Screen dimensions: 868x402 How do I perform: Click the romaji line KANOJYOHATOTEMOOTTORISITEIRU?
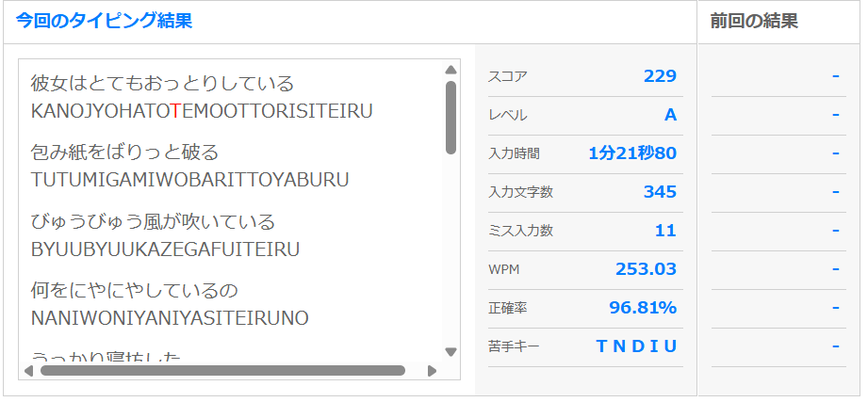tap(202, 111)
